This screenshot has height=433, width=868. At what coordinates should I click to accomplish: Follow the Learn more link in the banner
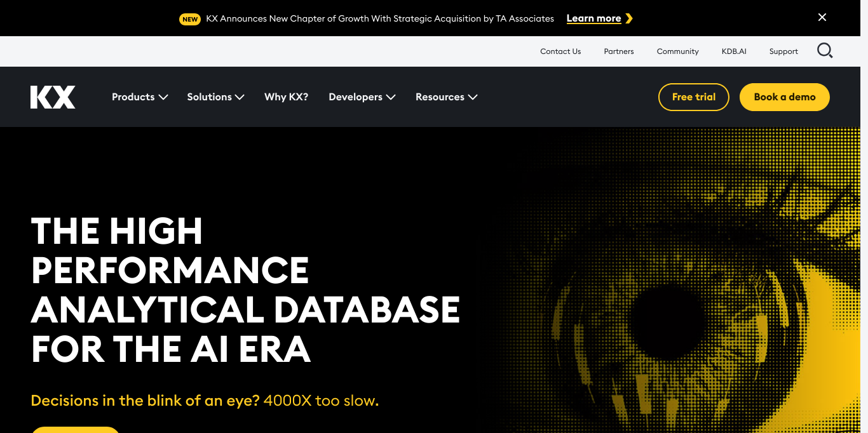(593, 18)
